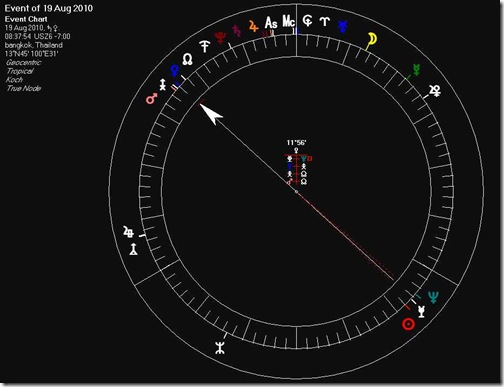Click the pink Mars glyph on the dial
Viewport: 504px width, 387px height.
[x=152, y=99]
